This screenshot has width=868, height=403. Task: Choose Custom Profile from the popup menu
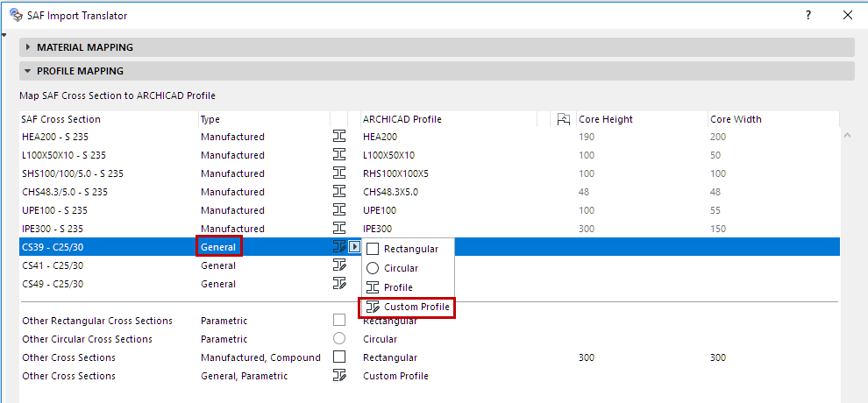(408, 307)
